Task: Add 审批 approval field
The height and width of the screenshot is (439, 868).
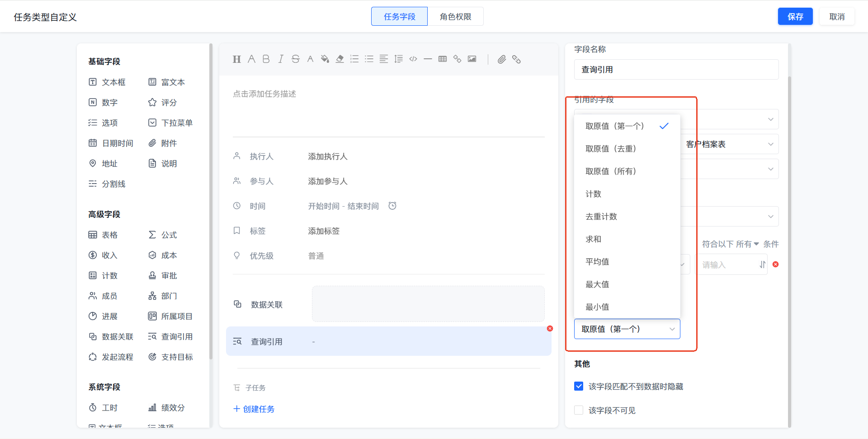Action: point(163,276)
